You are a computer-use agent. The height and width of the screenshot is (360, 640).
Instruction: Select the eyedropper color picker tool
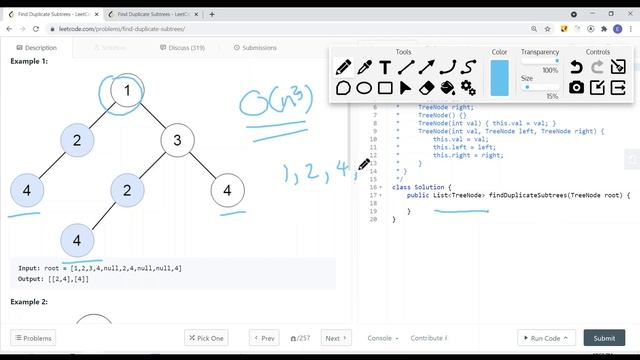coord(364,67)
